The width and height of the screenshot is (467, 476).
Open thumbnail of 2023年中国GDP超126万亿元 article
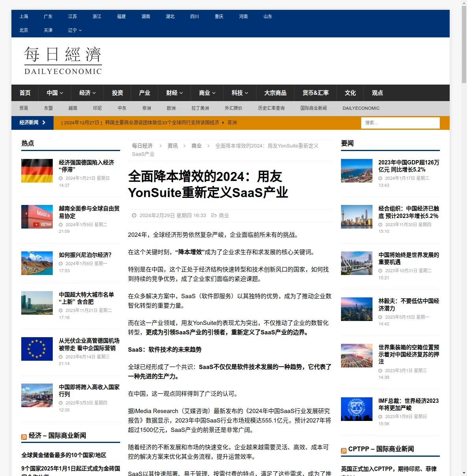coord(357,171)
